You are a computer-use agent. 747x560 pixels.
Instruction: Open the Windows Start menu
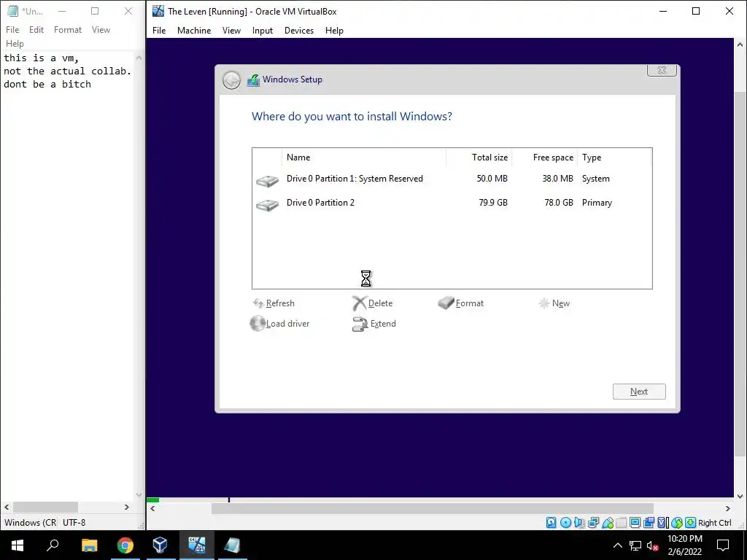click(18, 545)
